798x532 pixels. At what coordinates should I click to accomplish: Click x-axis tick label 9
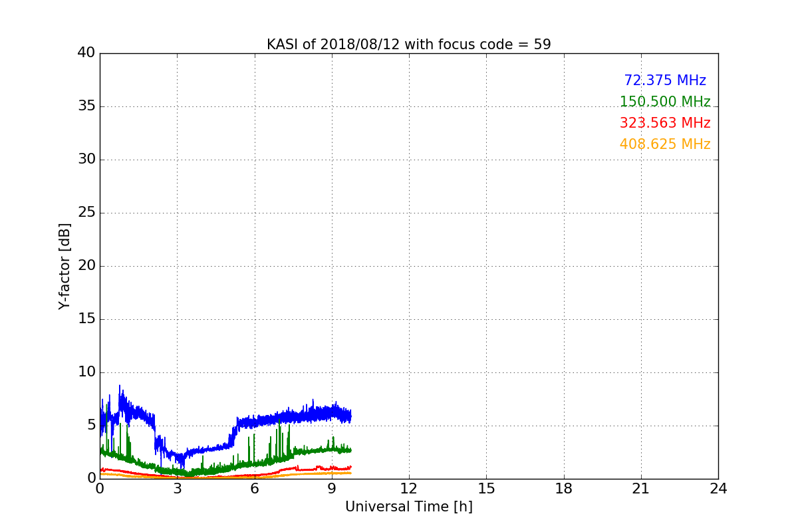[x=332, y=489]
